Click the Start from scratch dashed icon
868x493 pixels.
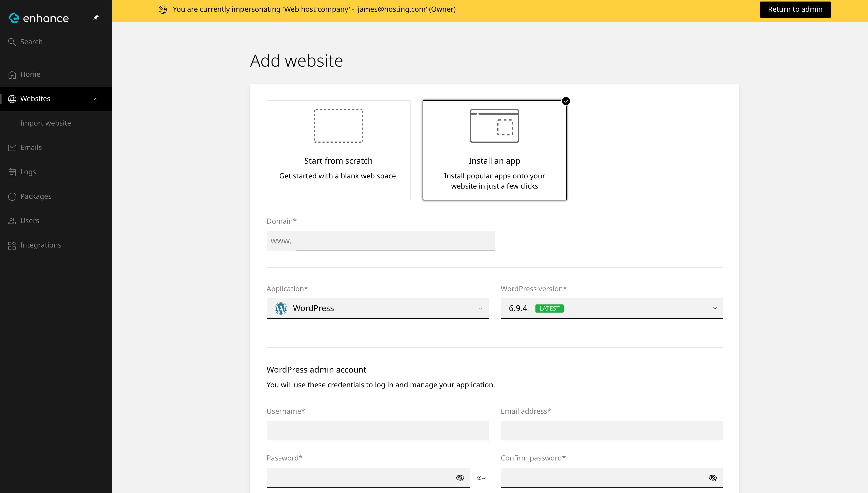(338, 126)
